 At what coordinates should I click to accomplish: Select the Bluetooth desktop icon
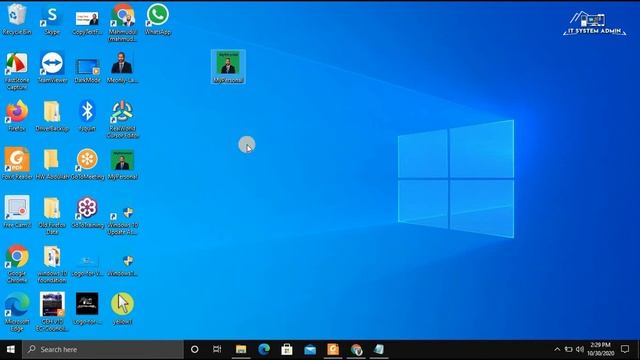tap(87, 116)
